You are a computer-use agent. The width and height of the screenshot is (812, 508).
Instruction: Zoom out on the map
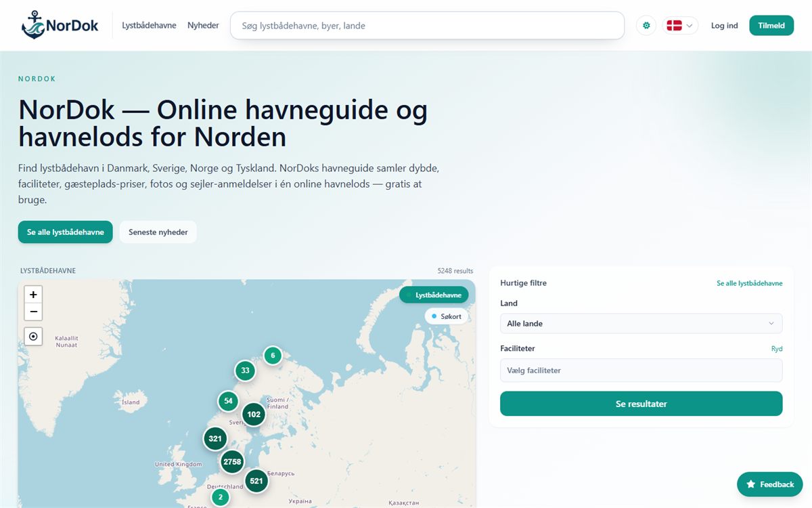point(33,312)
